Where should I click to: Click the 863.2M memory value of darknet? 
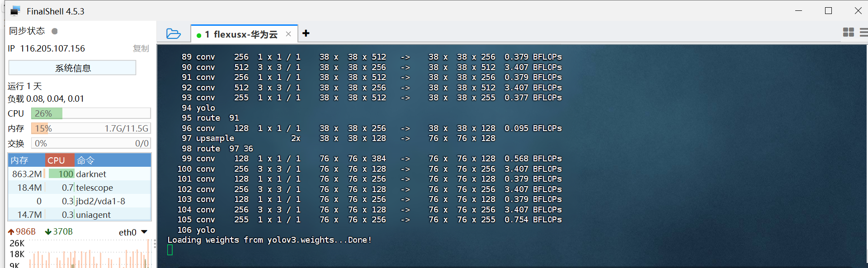[x=27, y=174]
